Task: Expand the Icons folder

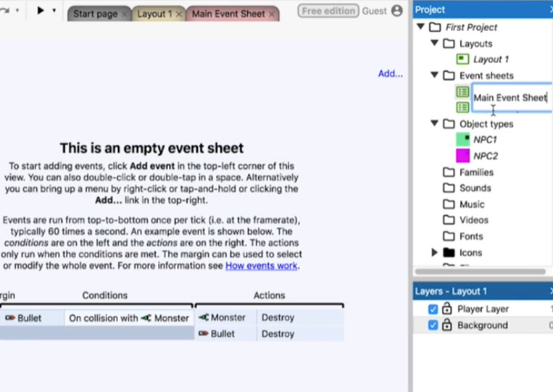Action: coord(435,252)
